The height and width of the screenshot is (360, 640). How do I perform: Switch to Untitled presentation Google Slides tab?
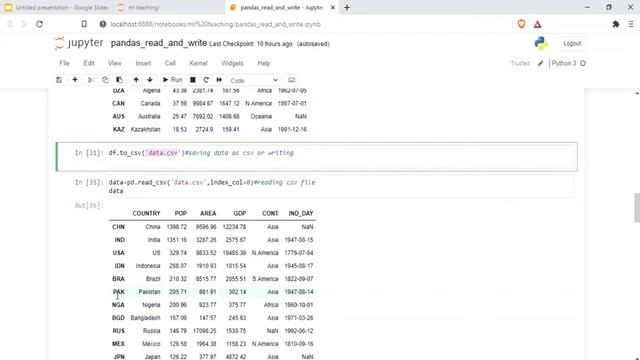coord(57,7)
